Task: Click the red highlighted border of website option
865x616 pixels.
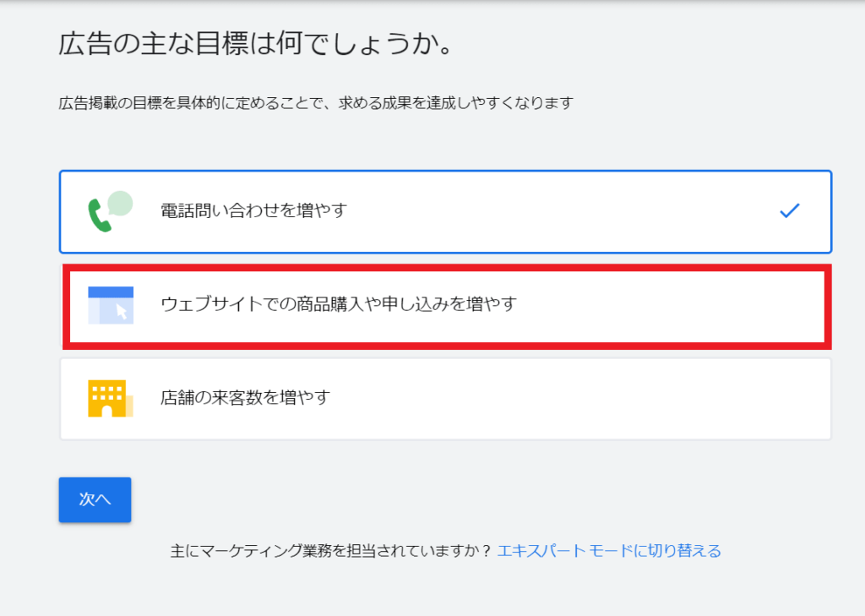Action: click(x=447, y=268)
